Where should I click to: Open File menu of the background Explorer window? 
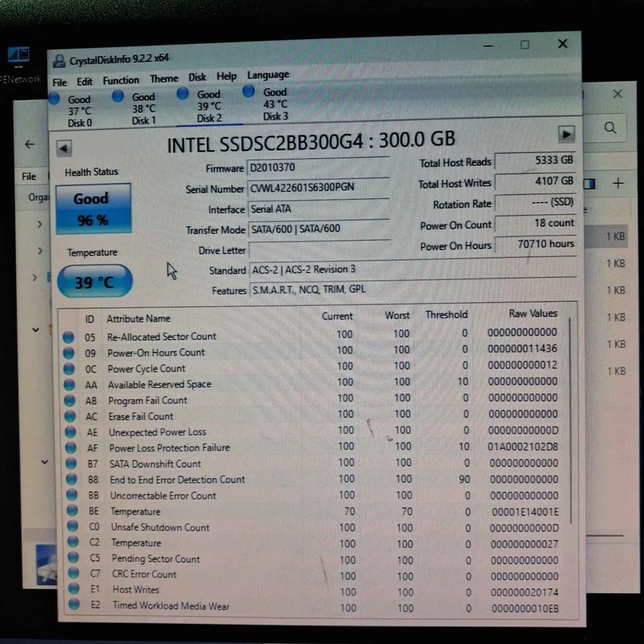click(x=29, y=177)
